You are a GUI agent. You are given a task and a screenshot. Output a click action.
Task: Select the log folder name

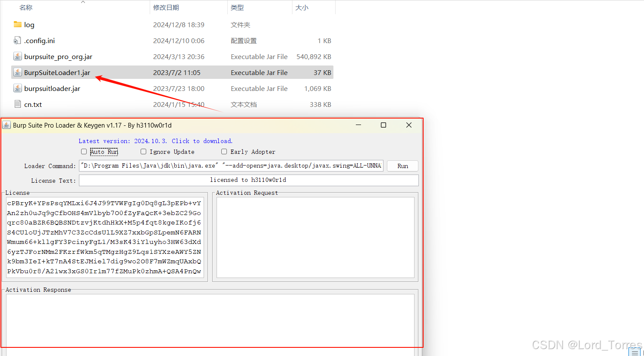29,25
